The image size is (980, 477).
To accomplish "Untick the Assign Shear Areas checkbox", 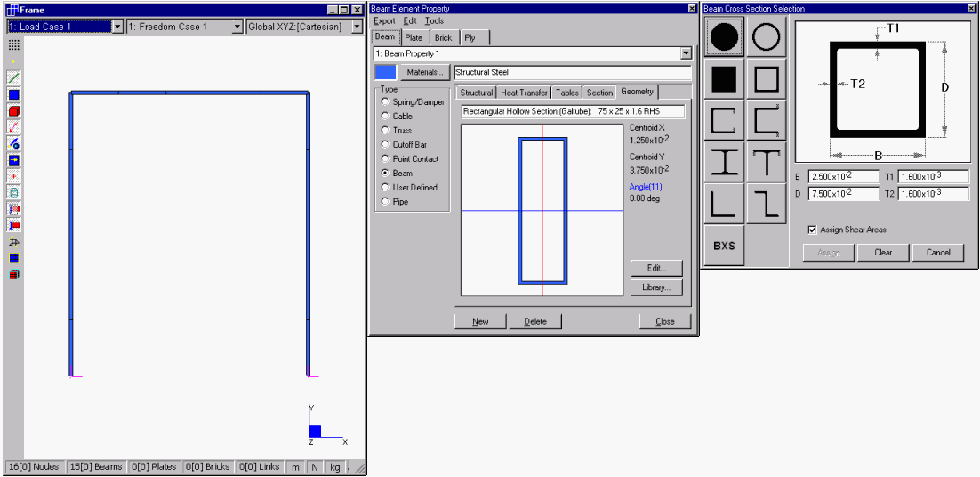I will (x=812, y=230).
